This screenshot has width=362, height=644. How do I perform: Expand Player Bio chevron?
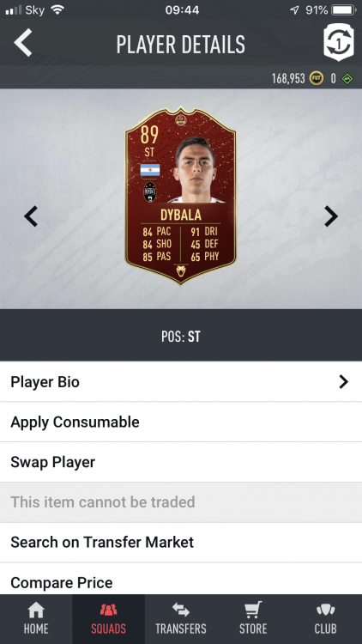(343, 382)
